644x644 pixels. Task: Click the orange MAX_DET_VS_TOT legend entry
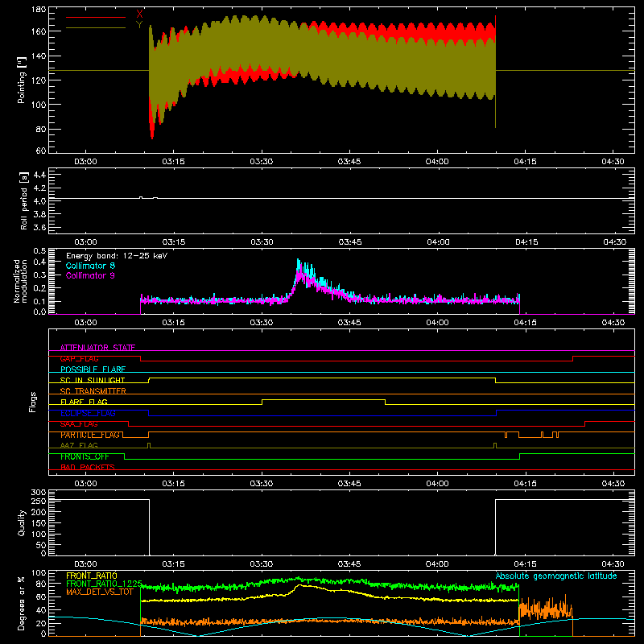pos(100,592)
